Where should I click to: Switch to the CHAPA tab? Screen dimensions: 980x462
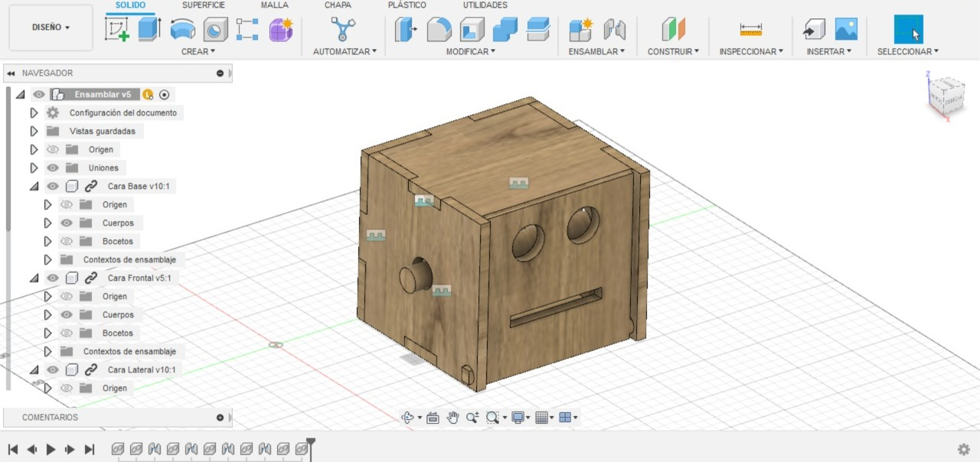pyautogui.click(x=338, y=5)
